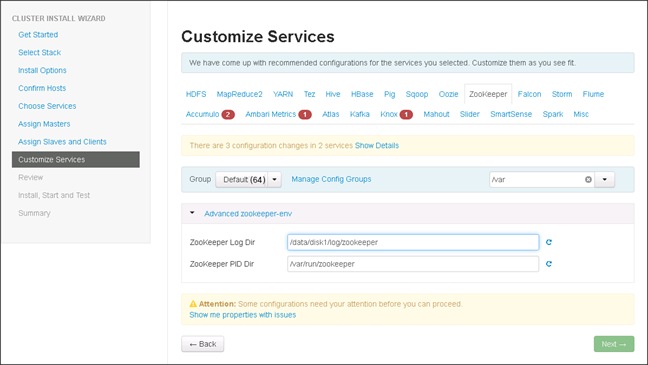Click into the ZooKeeper PID Dir field

pyautogui.click(x=413, y=264)
